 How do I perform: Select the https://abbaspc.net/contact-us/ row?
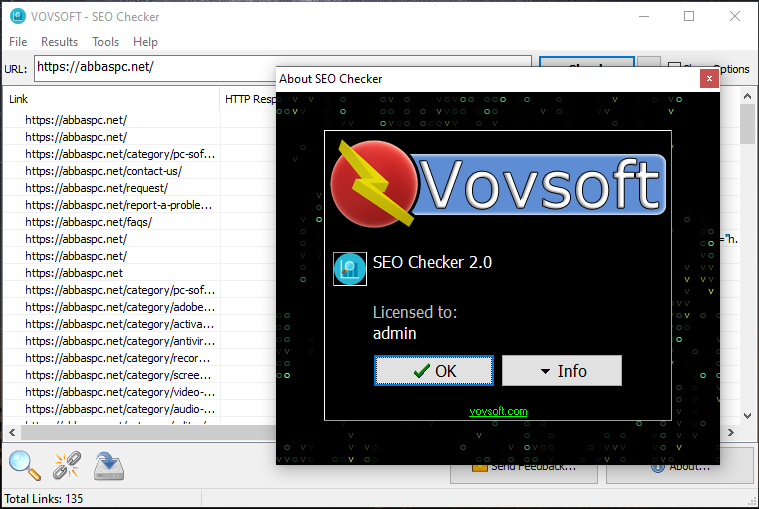click(x=104, y=171)
